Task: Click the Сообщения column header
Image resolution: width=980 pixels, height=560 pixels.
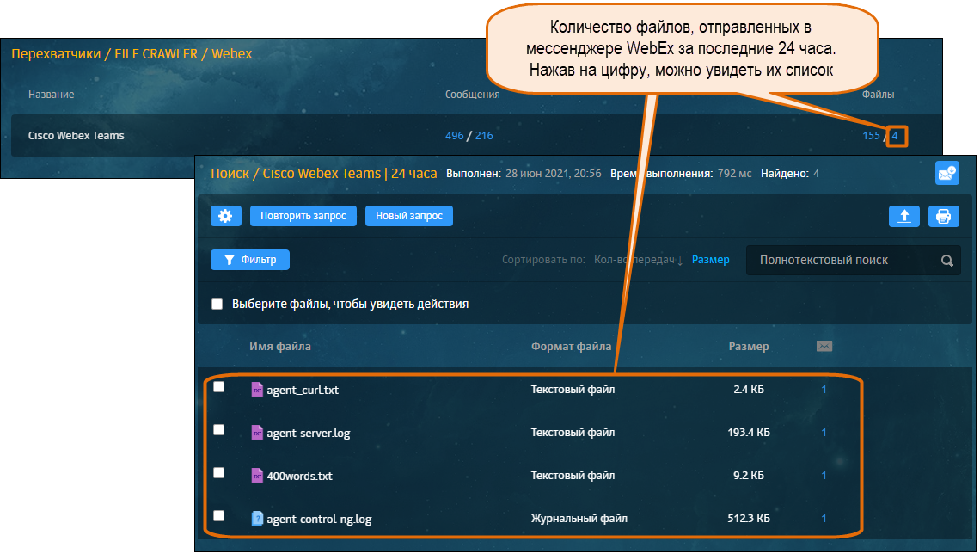Action: (x=473, y=95)
